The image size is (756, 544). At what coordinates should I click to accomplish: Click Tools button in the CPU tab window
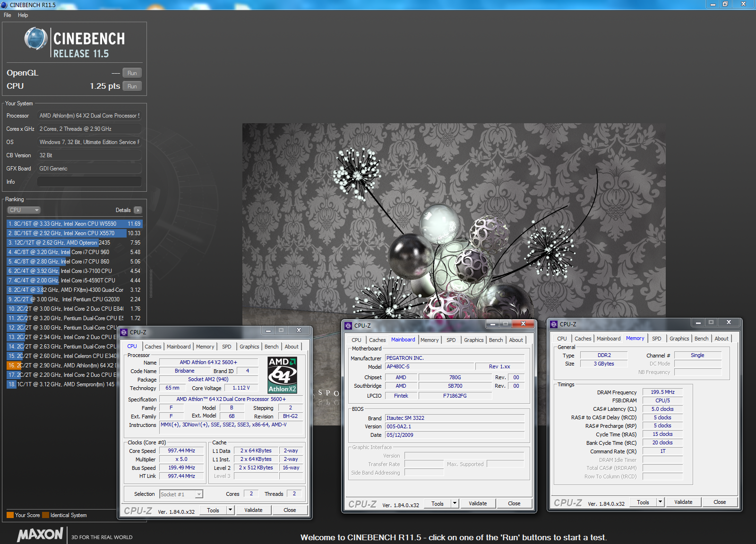(213, 510)
